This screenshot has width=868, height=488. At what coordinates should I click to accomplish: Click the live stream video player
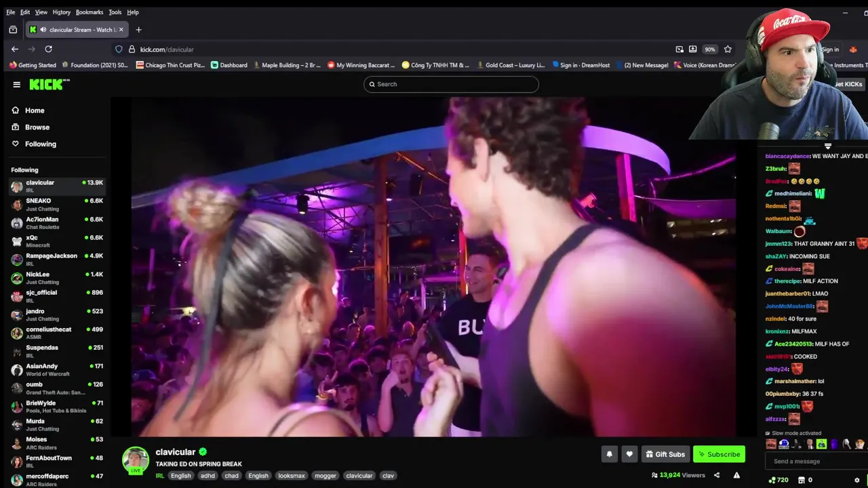coord(433,267)
